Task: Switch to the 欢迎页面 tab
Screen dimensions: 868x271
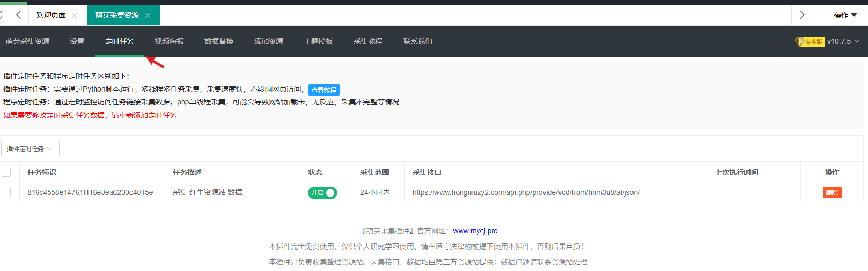Action: 51,16
